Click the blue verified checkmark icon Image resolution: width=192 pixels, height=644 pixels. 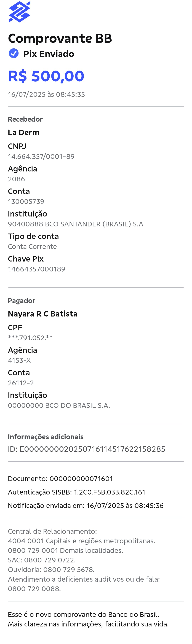click(x=14, y=53)
